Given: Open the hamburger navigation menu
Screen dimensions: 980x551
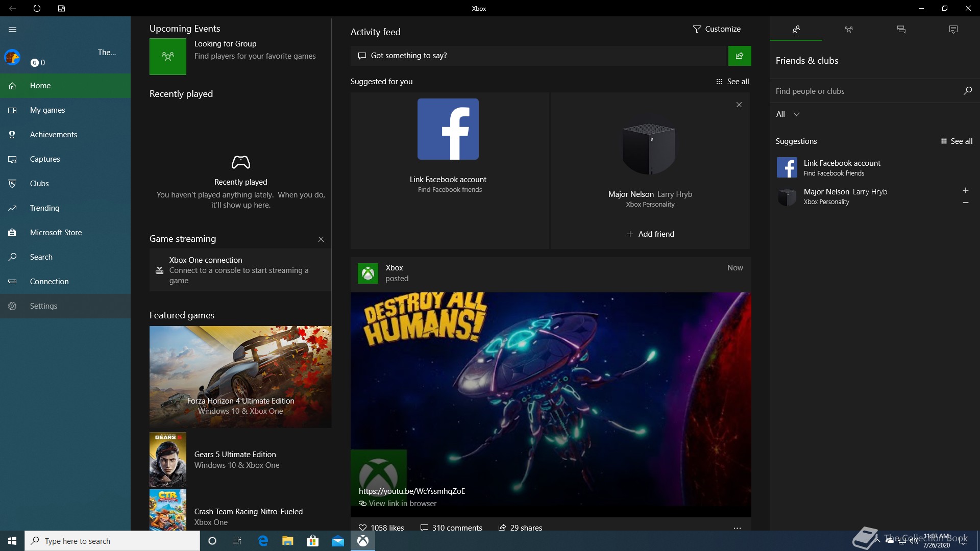Looking at the screenshot, I should point(12,30).
